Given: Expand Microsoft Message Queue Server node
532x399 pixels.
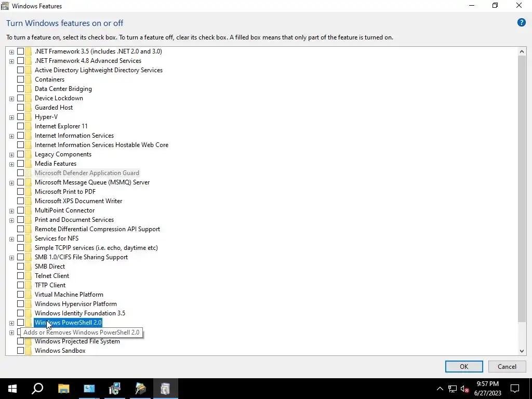Looking at the screenshot, I should [x=11, y=183].
